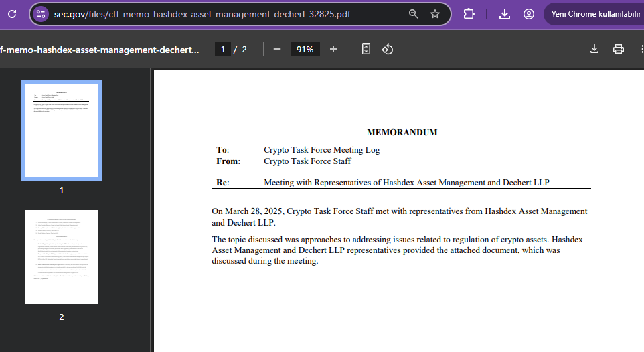Image resolution: width=644 pixels, height=352 pixels.
Task: Select page 1 thumbnail
Action: [x=62, y=130]
